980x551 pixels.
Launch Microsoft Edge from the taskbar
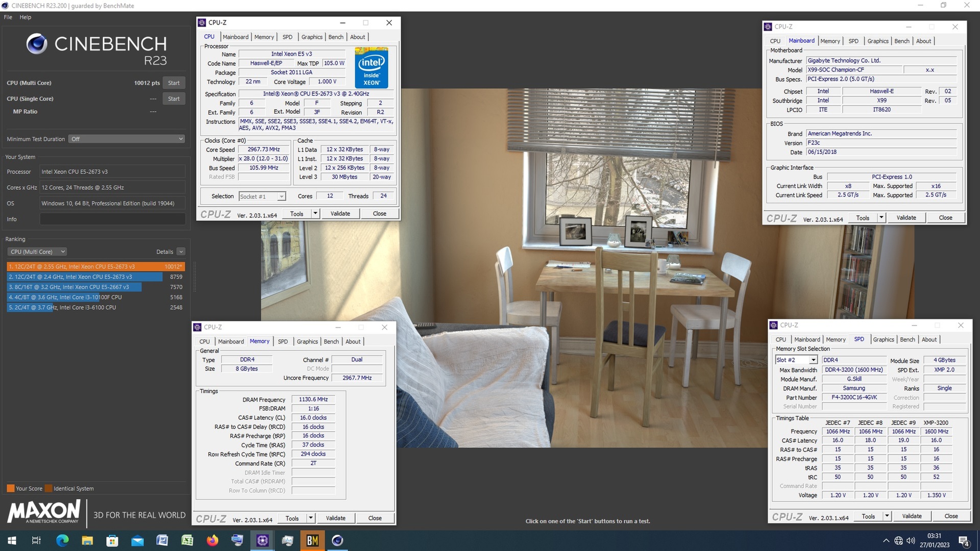pyautogui.click(x=62, y=540)
